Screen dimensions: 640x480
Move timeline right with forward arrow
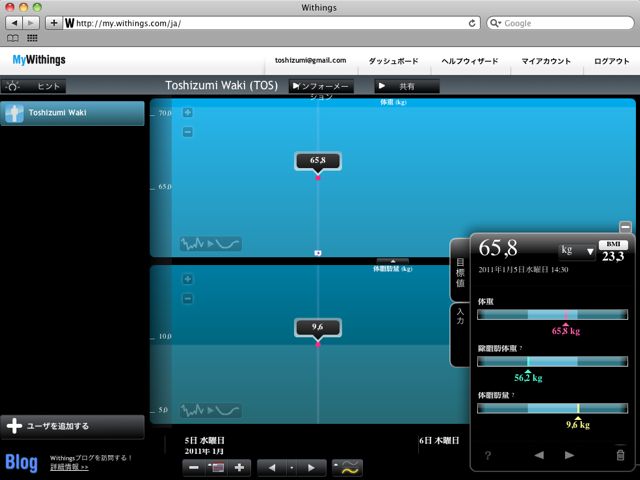tap(312, 468)
